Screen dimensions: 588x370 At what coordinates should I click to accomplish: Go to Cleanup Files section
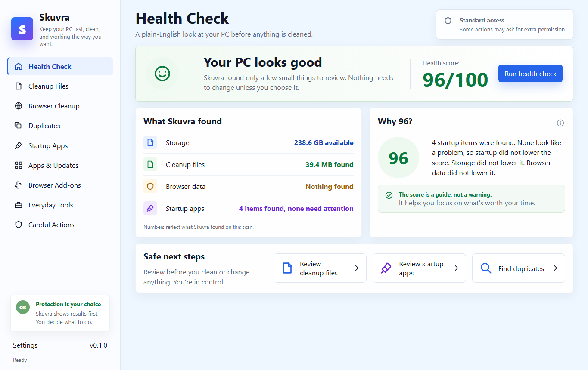pyautogui.click(x=60, y=86)
